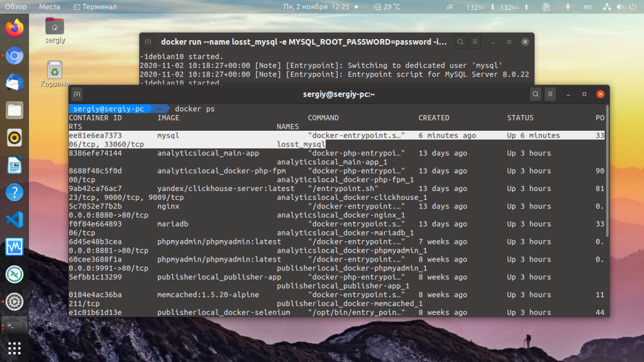The image size is (644, 362).
Task: Open Thunderbird mail from the dock
Action: pos(14,83)
